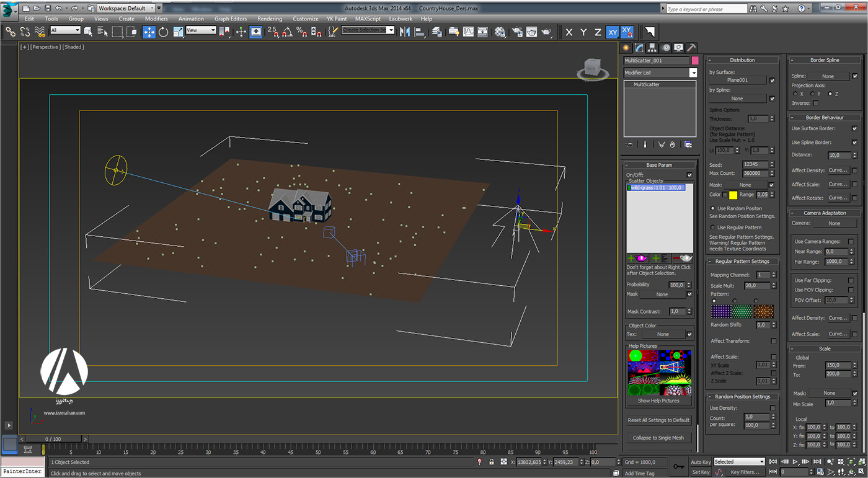The image size is (868, 478).
Task: Open the Modifier List dropdown
Action: pyautogui.click(x=693, y=73)
